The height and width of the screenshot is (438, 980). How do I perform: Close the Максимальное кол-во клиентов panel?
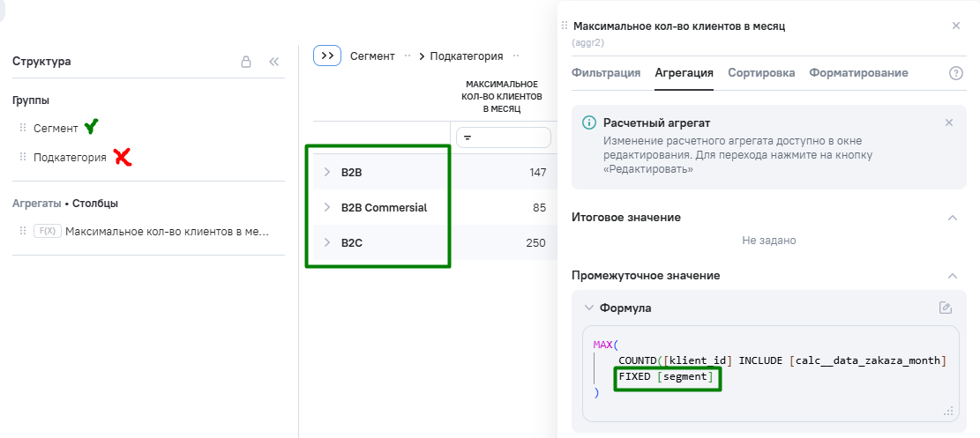pos(955,26)
